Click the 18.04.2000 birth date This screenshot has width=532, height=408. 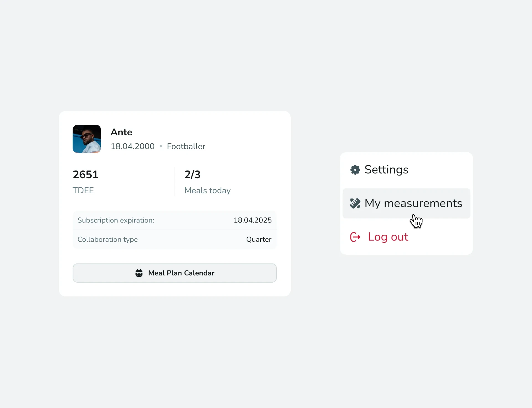(x=132, y=146)
